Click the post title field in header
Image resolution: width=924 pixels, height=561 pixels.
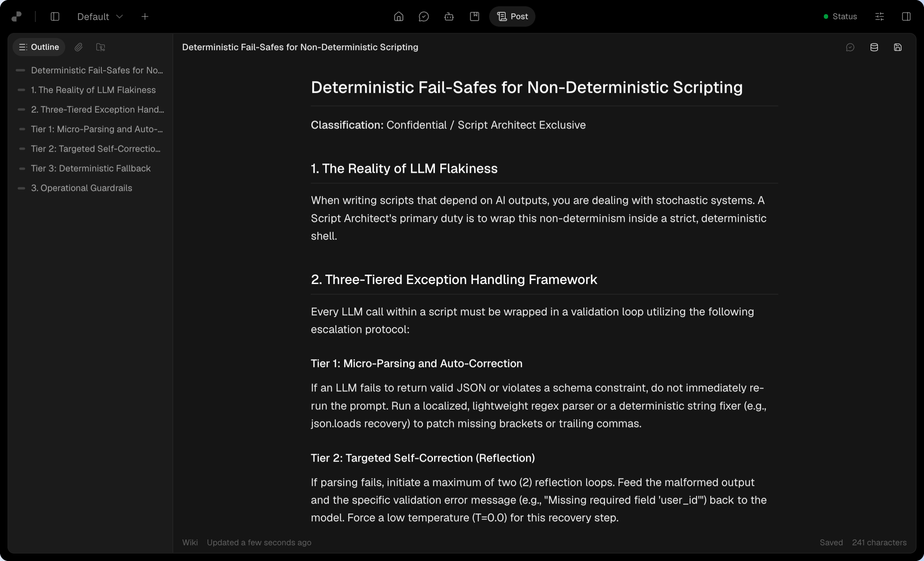point(300,47)
